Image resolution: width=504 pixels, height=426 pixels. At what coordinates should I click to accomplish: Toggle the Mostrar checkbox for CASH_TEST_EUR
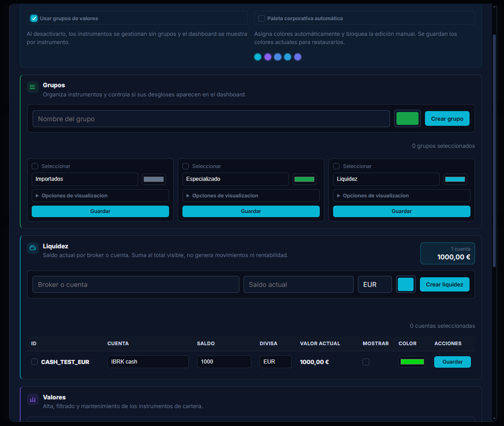tap(366, 362)
